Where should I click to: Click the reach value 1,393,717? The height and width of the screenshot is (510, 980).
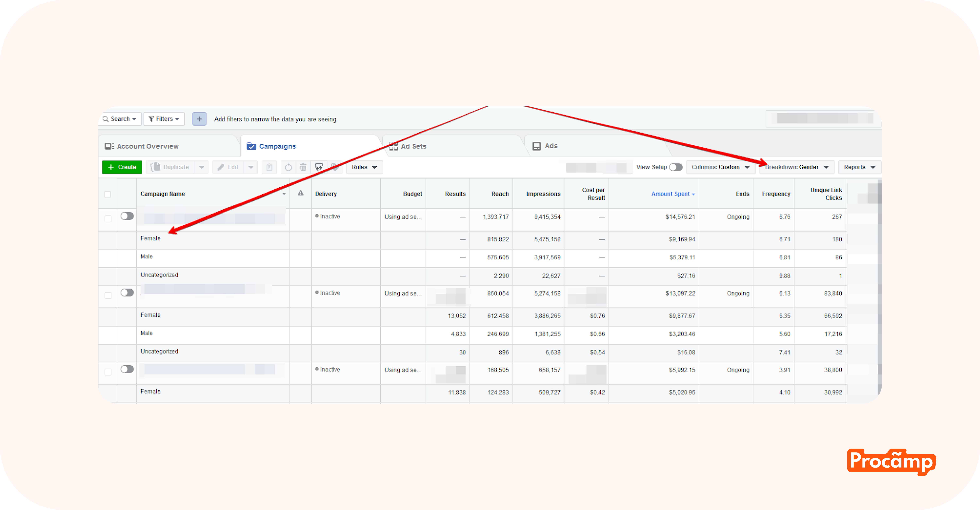tap(496, 217)
